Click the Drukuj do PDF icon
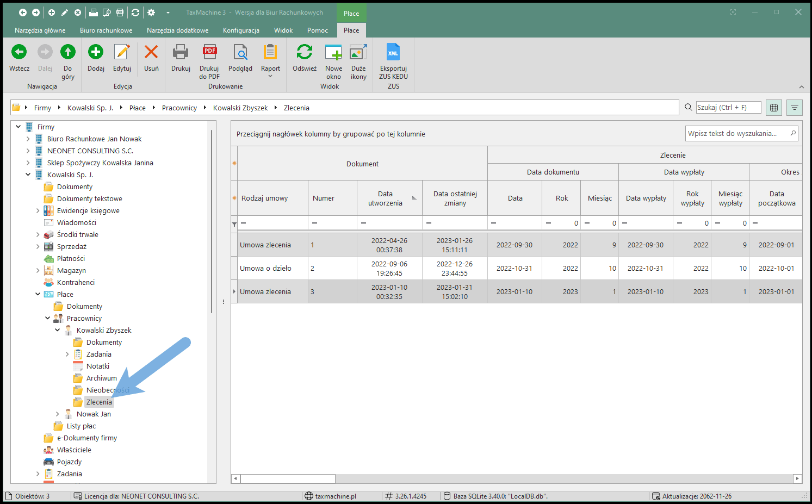Viewport: 812px width, 504px height. pos(209,52)
